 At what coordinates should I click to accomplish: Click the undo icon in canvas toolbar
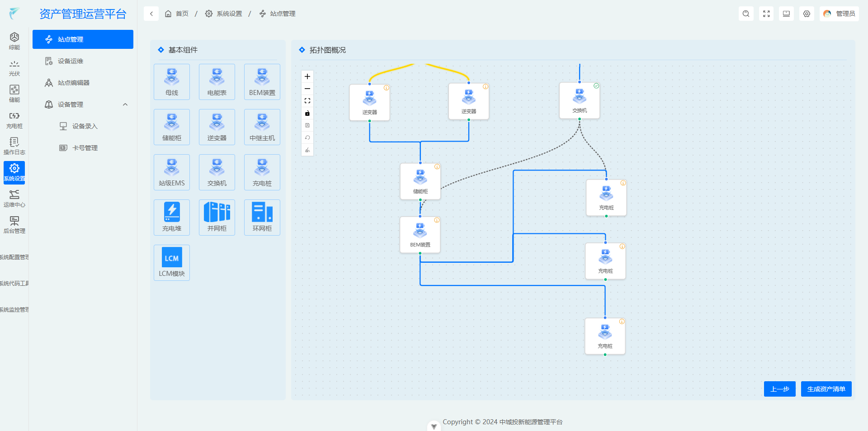307,137
